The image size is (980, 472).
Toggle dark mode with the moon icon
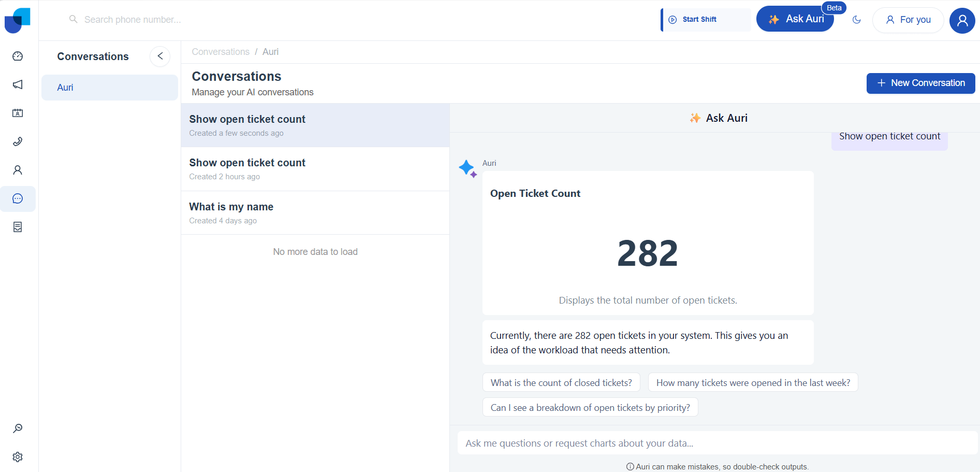point(856,20)
